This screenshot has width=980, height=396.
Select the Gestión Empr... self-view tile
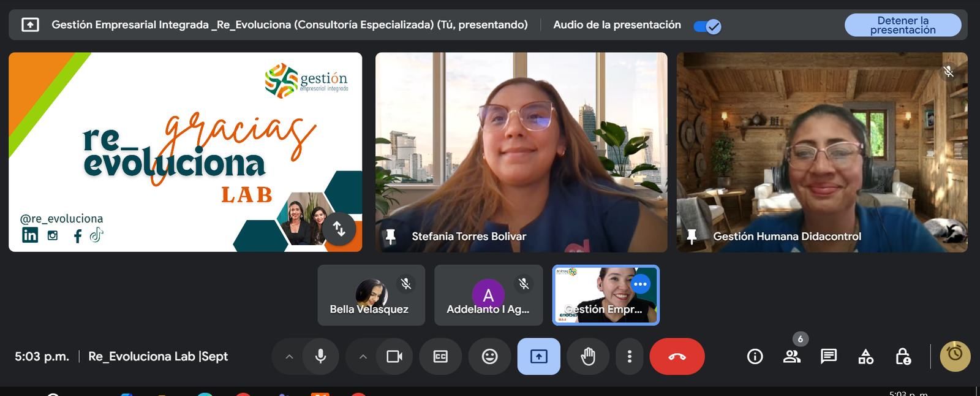606,295
